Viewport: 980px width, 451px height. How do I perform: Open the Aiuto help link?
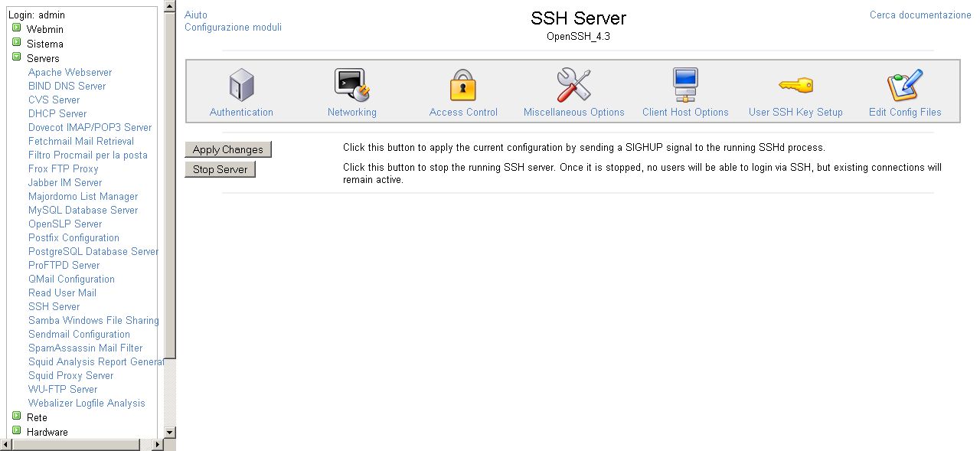(196, 15)
